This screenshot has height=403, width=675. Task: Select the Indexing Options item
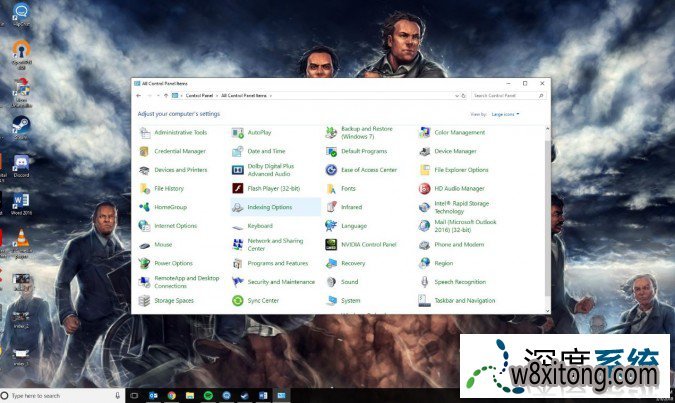pos(269,207)
